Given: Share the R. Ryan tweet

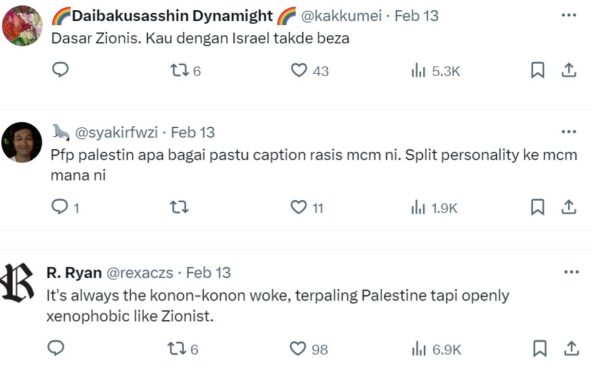Looking at the screenshot, I should [x=571, y=348].
